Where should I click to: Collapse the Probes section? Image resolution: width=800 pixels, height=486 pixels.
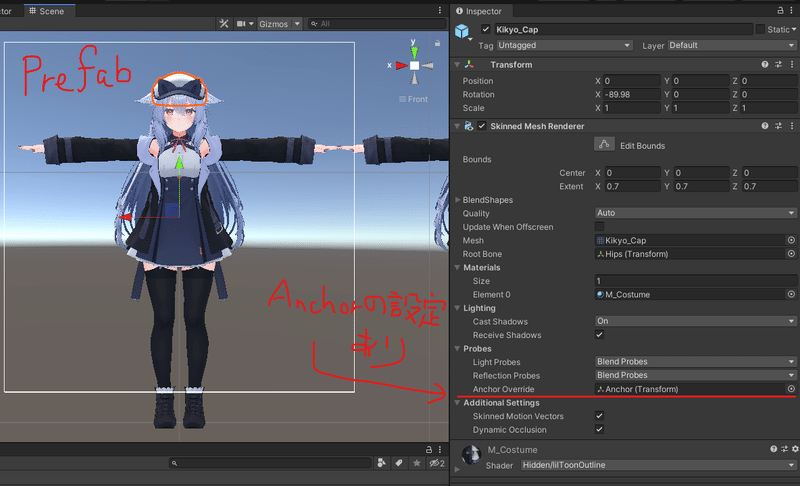pyautogui.click(x=457, y=348)
